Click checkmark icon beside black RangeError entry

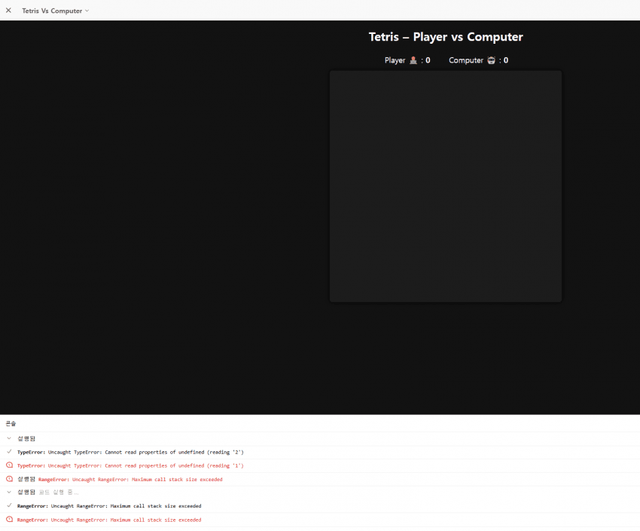point(9,506)
